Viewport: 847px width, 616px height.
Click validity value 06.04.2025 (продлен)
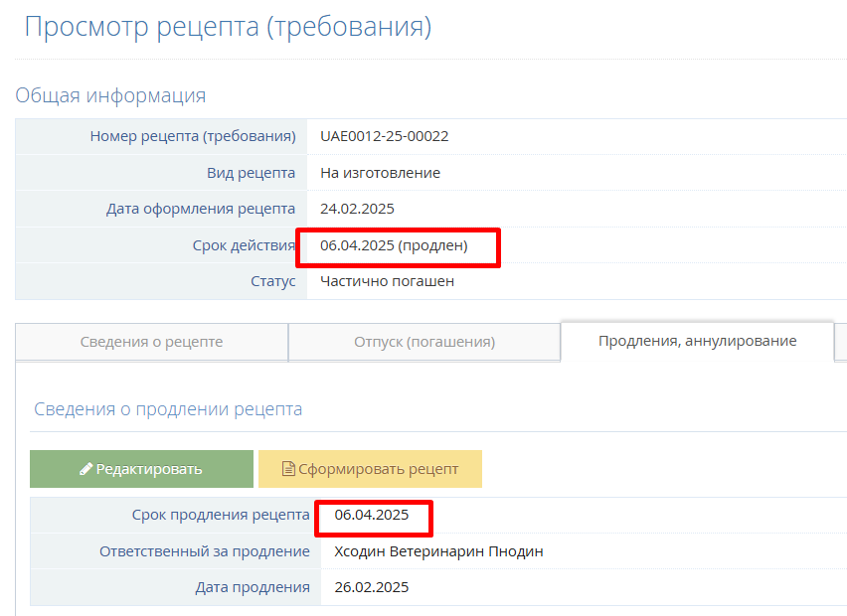pyautogui.click(x=394, y=245)
